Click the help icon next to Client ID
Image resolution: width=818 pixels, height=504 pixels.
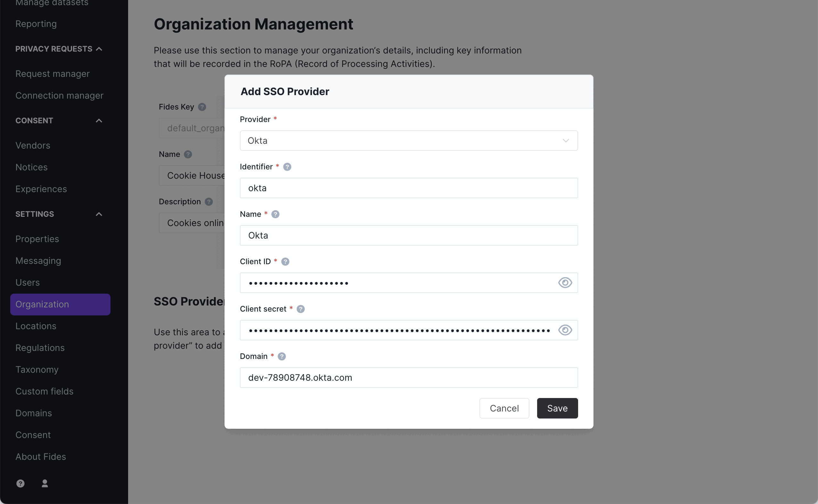coord(285,262)
